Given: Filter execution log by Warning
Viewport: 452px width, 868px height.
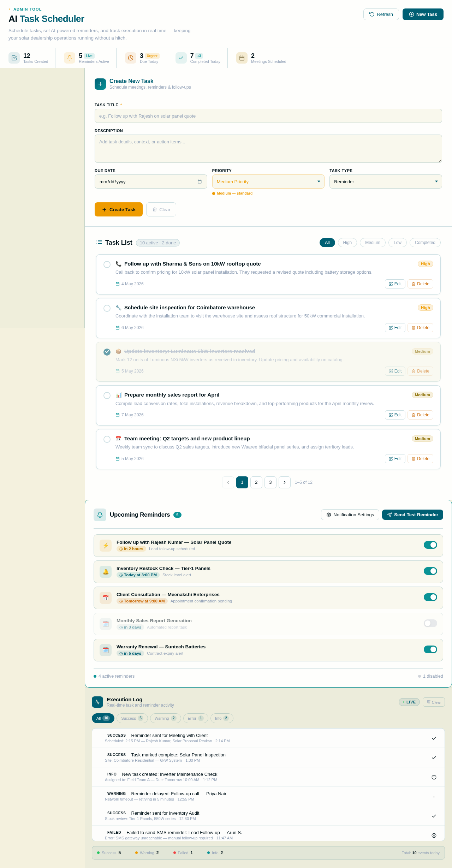Looking at the screenshot, I should (166, 718).
